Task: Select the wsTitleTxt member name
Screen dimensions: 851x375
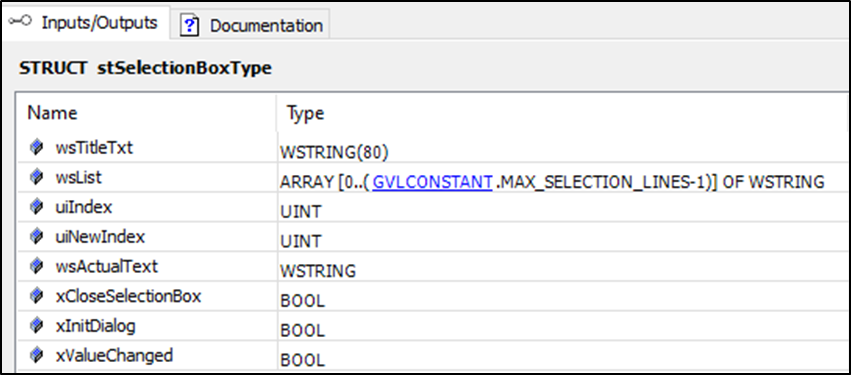Action: click(x=94, y=148)
